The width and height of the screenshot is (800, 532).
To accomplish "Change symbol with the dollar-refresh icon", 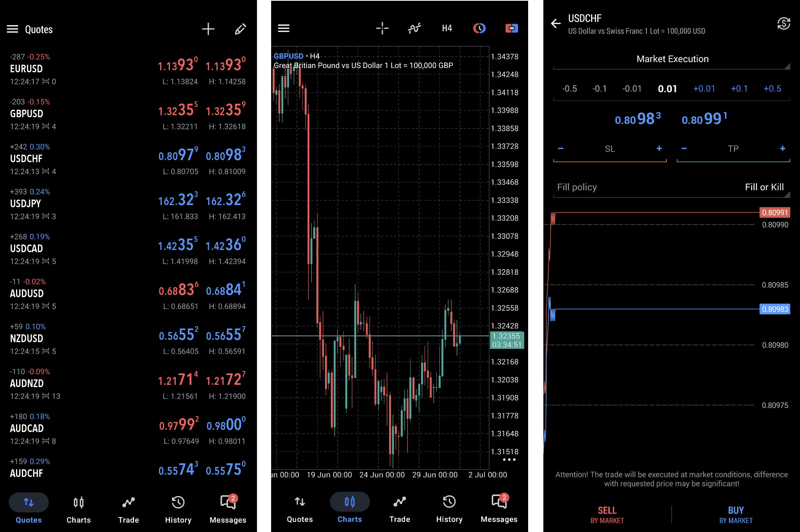I will pyautogui.click(x=784, y=24).
